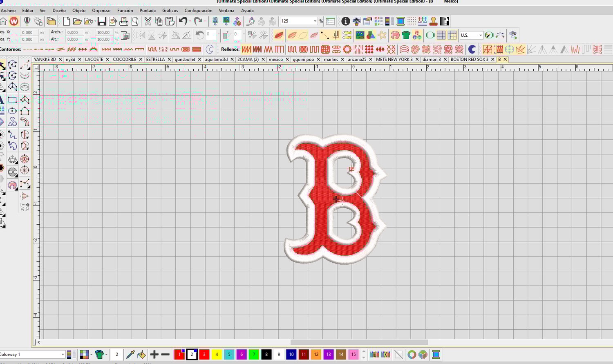Viewport: 613px width, 364px height.
Task: Switch to the BOSTON RED SOX 3 tab
Action: coord(470,60)
